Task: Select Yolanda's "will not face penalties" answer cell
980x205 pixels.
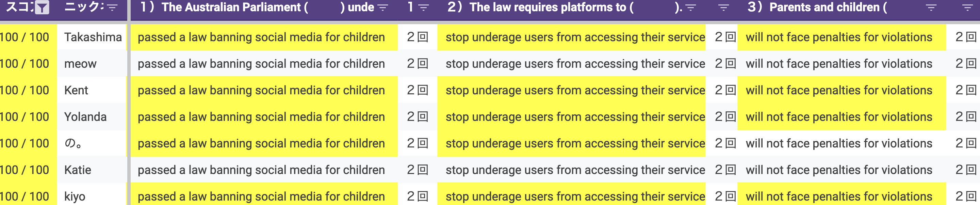Action: pos(839,117)
